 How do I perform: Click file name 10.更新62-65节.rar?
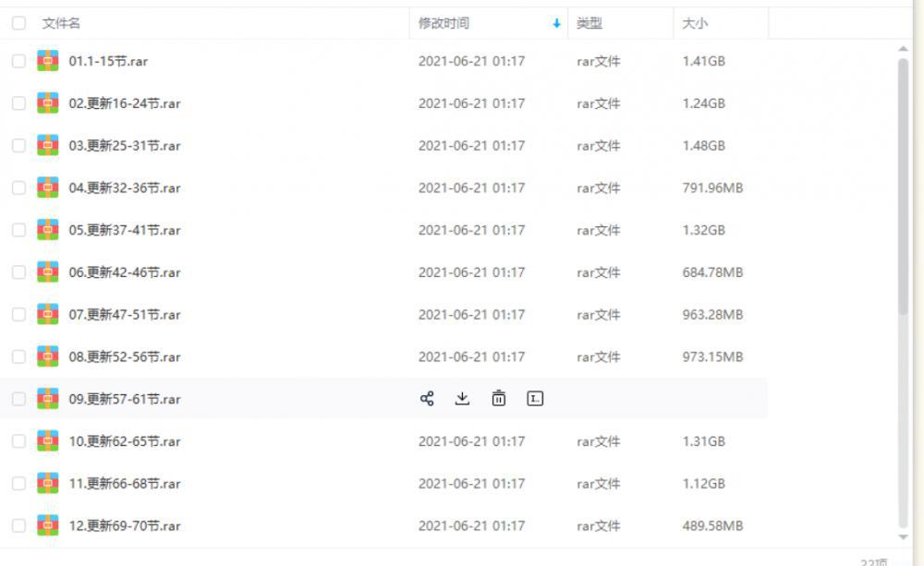pos(125,441)
